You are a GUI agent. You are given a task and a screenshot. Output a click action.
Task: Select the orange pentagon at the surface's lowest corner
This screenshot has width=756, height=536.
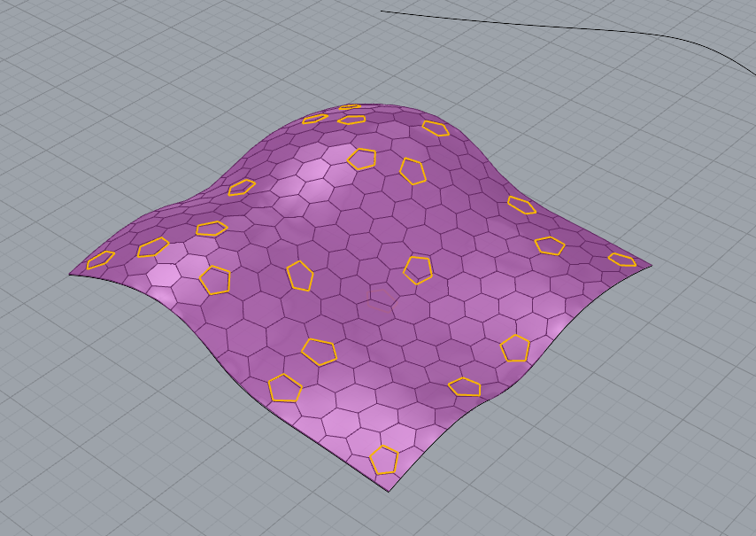384,460
